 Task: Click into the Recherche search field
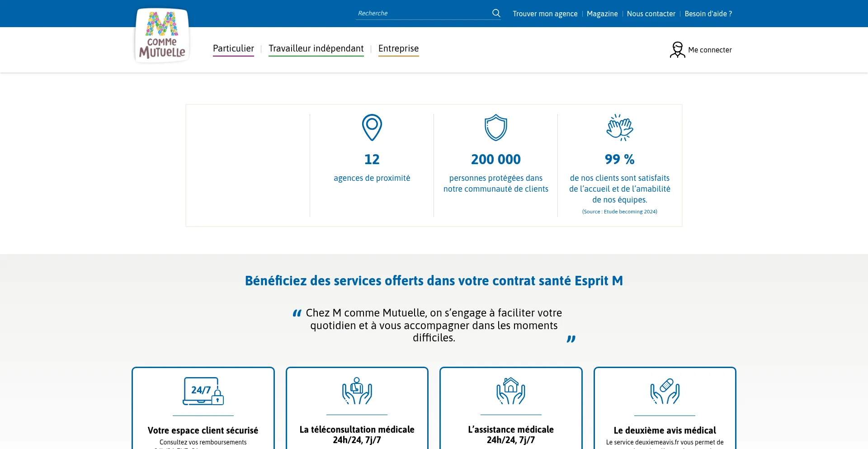coord(423,13)
